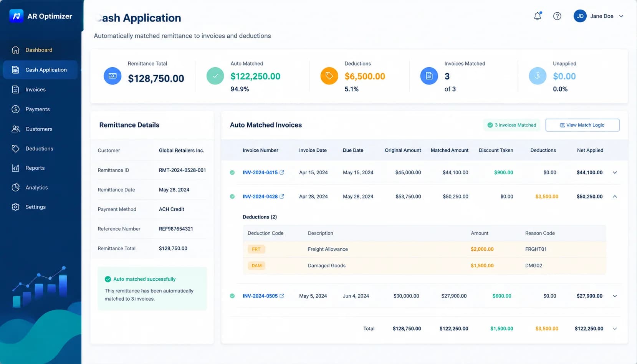Click the View Match Logic button
The image size is (637, 364).
(x=582, y=125)
